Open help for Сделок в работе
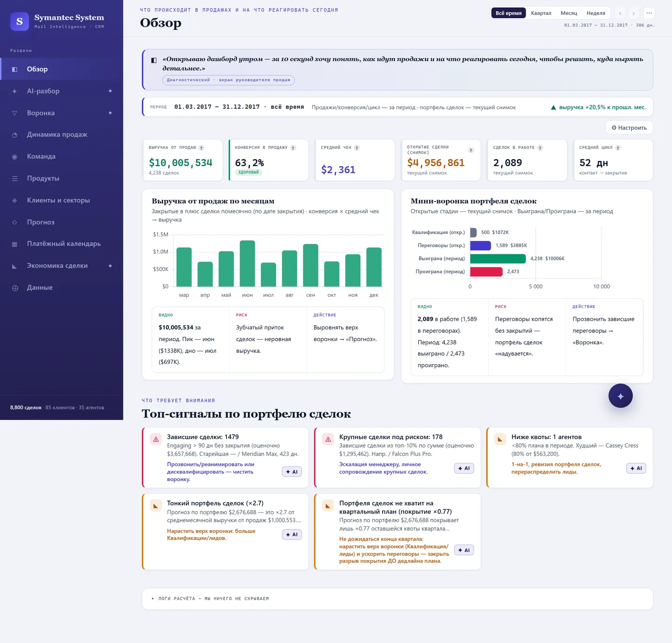Viewport: 672px width, 643px height. coord(540,148)
